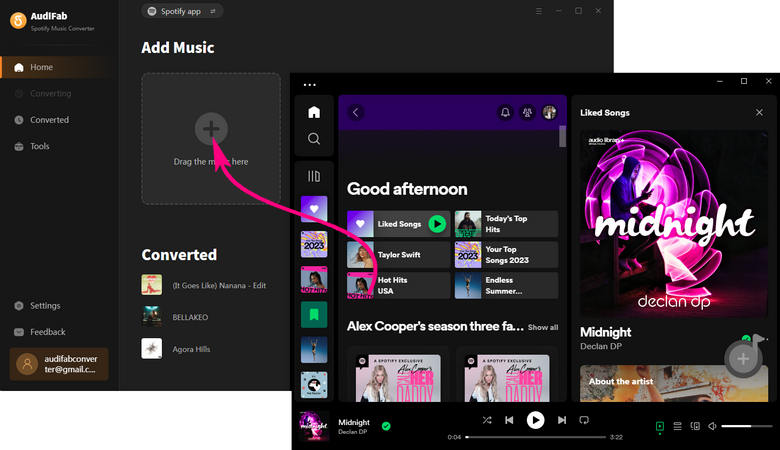Click the Agora Hills album thumbnail
The height and width of the screenshot is (450, 780).
tap(152, 349)
